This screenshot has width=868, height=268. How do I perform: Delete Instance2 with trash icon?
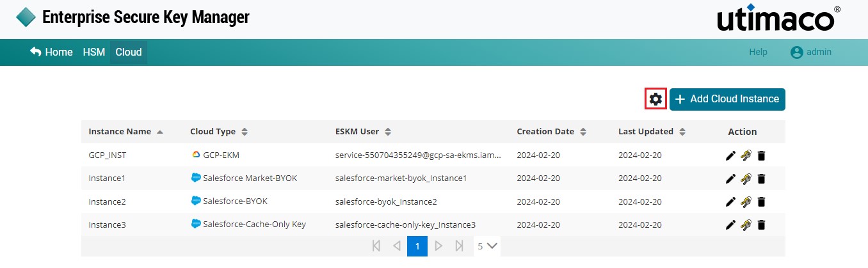pyautogui.click(x=761, y=201)
